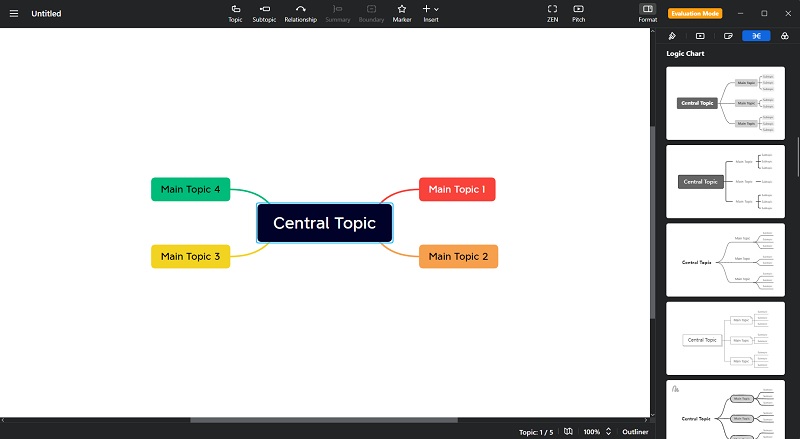Click the Evaluation Mode badge
800x439 pixels.
695,14
